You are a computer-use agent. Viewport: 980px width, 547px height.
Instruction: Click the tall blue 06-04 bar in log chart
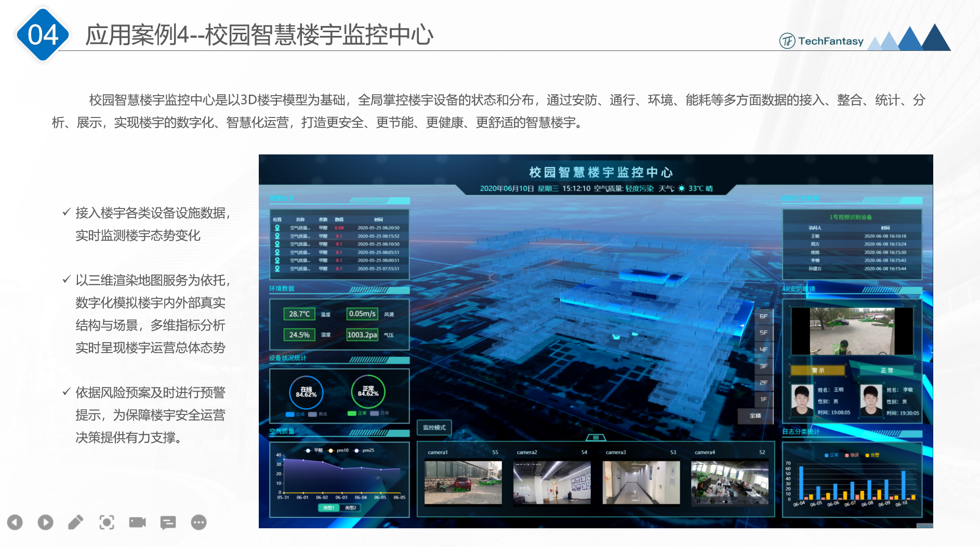coord(801,483)
